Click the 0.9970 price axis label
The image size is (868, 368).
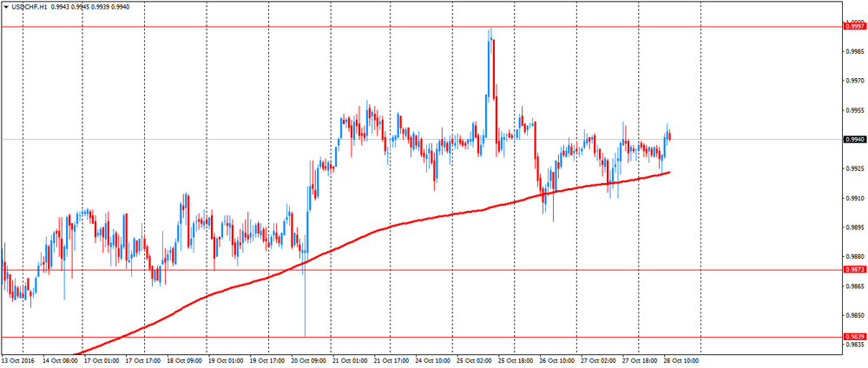click(x=853, y=81)
